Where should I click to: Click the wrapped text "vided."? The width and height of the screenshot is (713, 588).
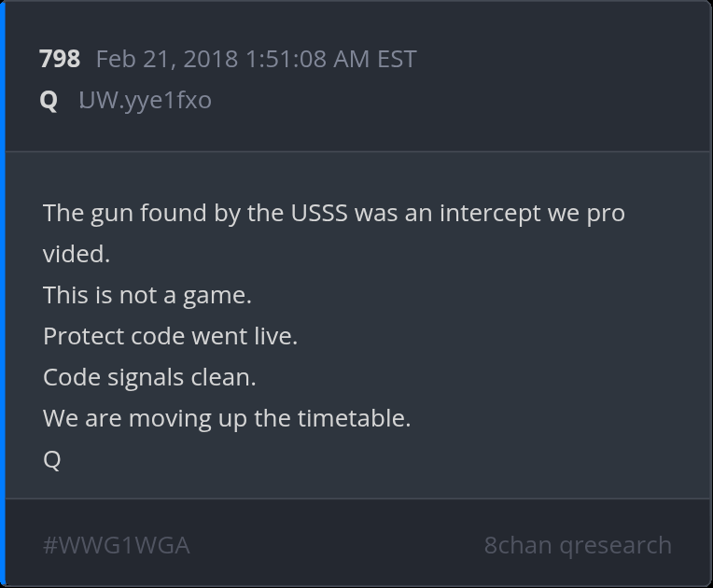pyautogui.click(x=77, y=255)
